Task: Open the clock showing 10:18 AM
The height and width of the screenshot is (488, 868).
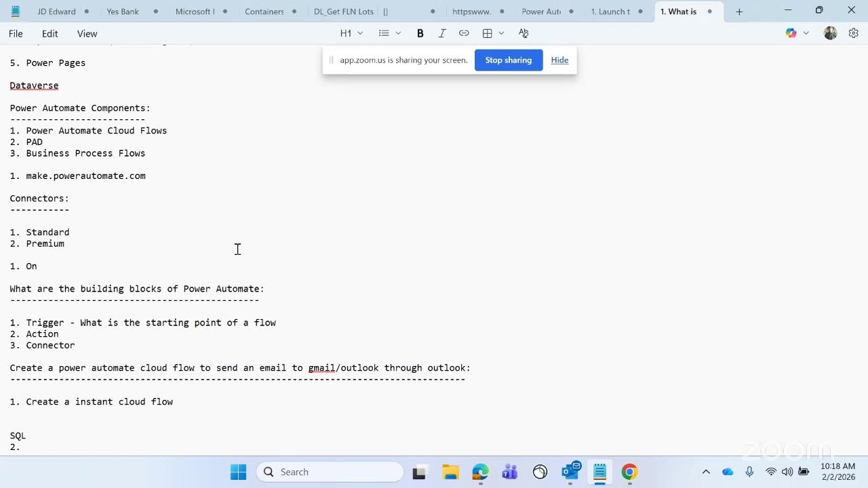Action: [x=837, y=472]
